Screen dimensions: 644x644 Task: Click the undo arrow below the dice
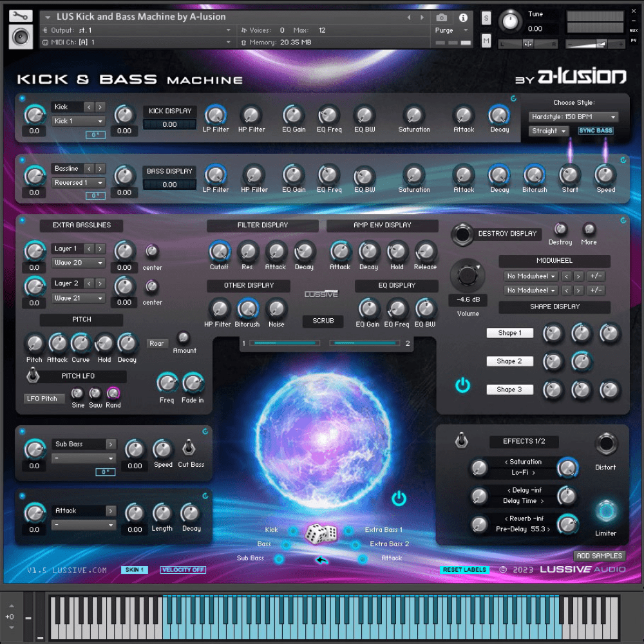click(x=321, y=560)
